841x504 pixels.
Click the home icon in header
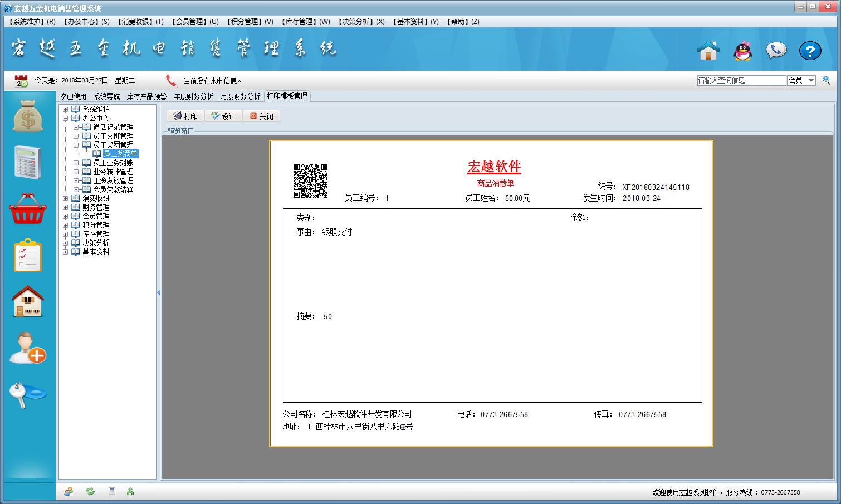[708, 51]
